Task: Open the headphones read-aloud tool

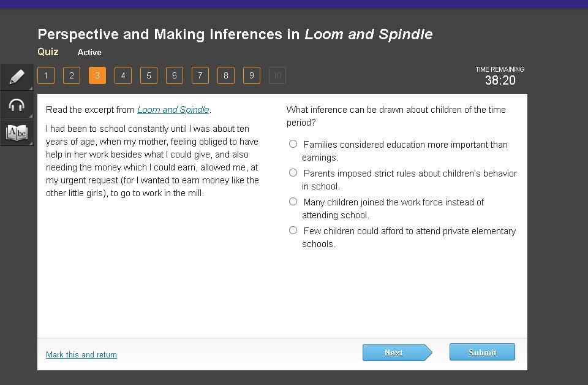Action: 17,105
